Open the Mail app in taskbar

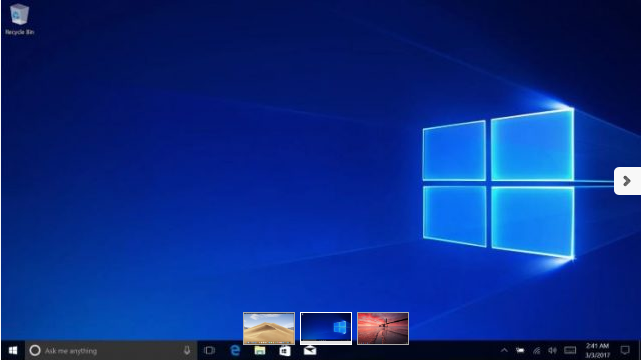click(x=310, y=350)
